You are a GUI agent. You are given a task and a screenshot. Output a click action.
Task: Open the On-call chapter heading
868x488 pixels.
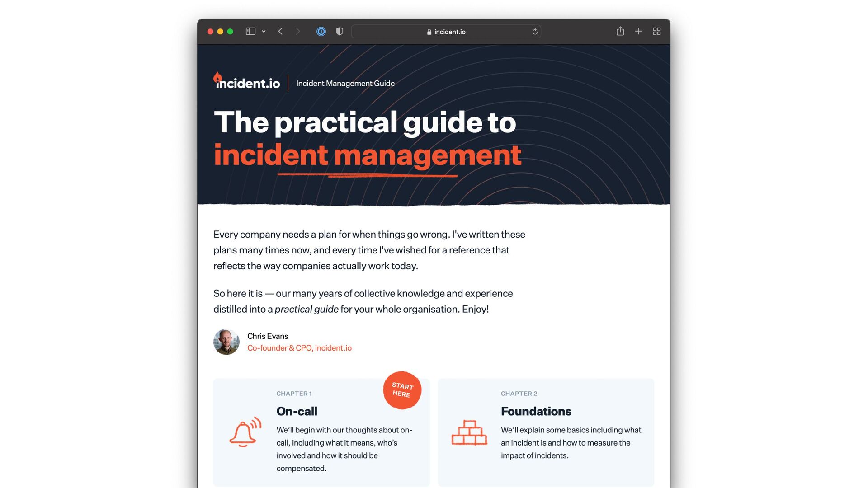(x=297, y=411)
